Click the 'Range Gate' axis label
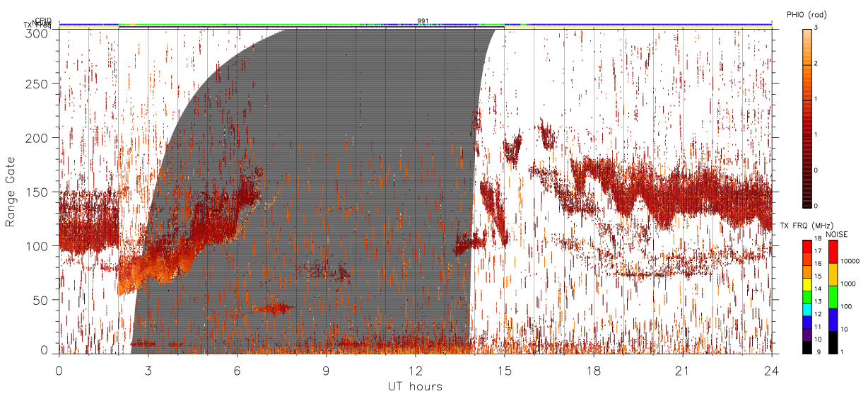This screenshot has width=868, height=401. 11,192
